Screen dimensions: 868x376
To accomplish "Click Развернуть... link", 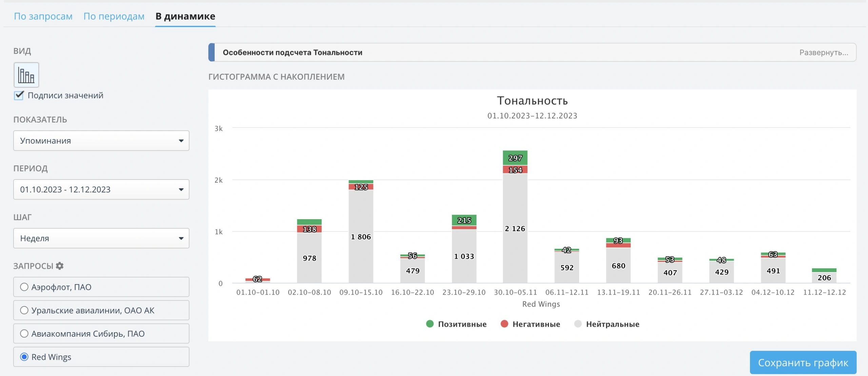I will 824,53.
